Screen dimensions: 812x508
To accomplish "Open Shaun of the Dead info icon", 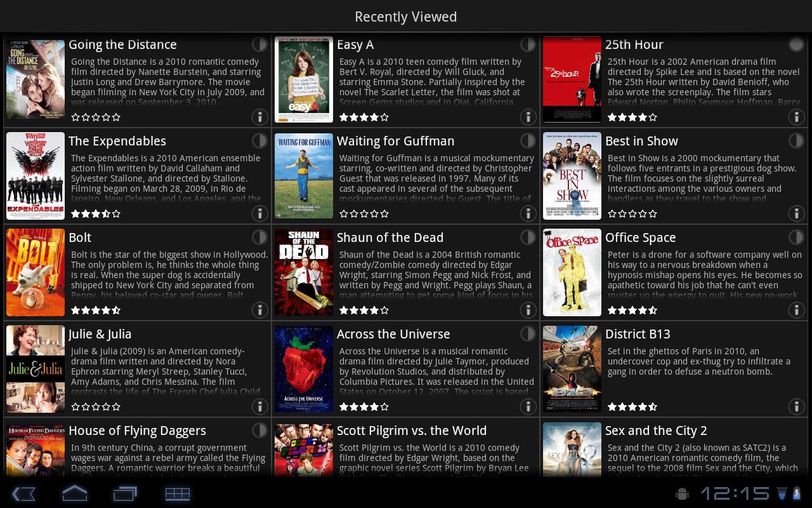I will (x=528, y=310).
